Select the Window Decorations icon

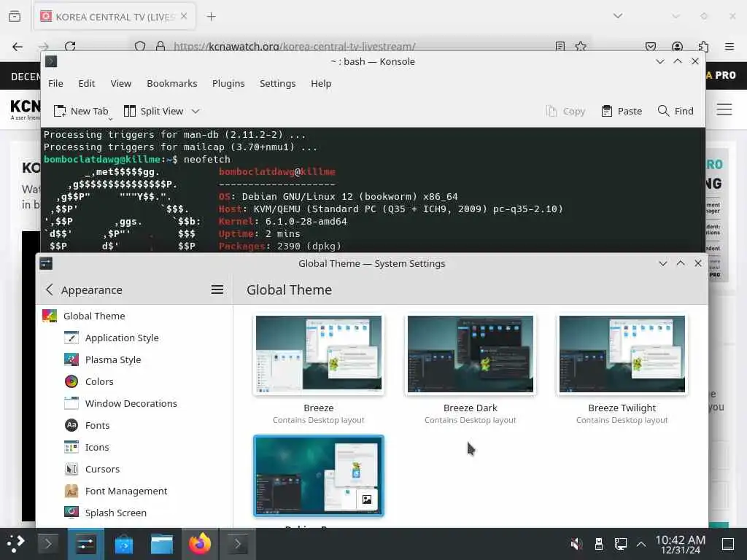pos(71,403)
